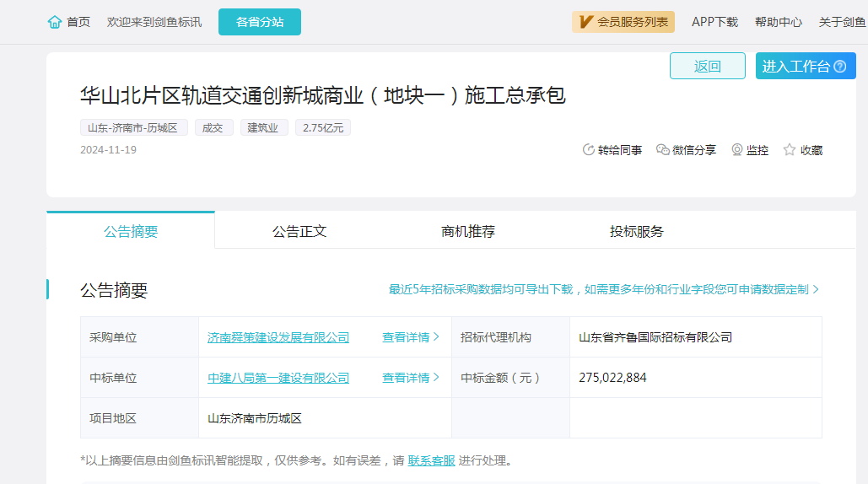Viewport: 868px width, 484px height.
Task: Click the 转给同事 forward icon
Action: point(589,150)
